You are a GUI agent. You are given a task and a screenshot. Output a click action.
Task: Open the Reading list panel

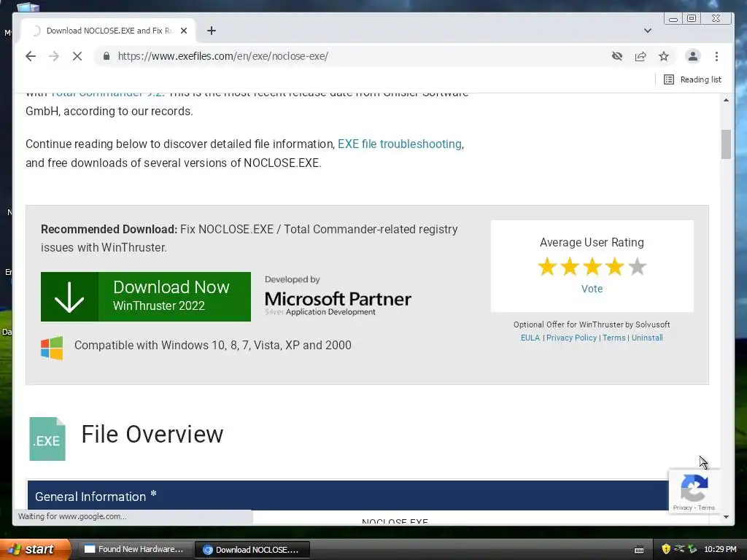pyautogui.click(x=693, y=79)
